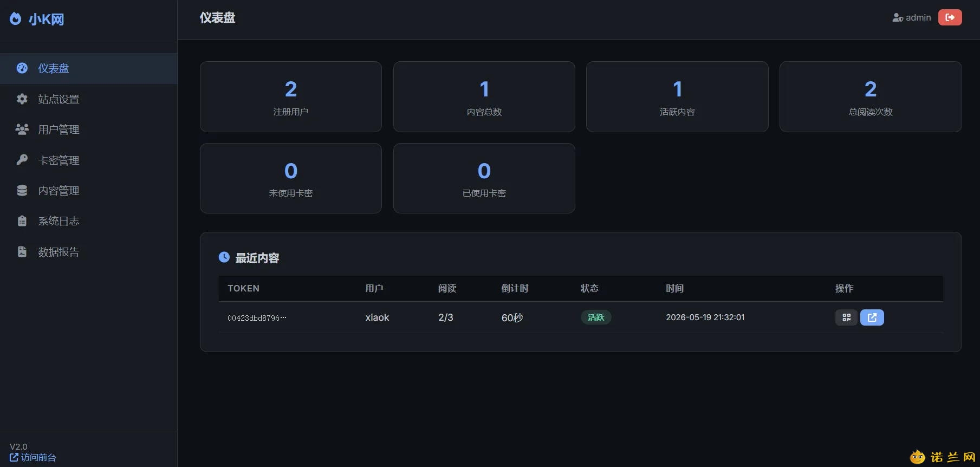The image size is (980, 467).
Task: Click the dashboard gauge icon in sidebar
Action: pyautogui.click(x=22, y=68)
